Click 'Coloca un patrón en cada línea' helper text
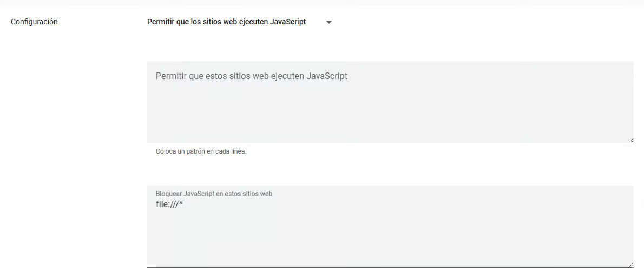The height and width of the screenshot is (271, 644). coord(201,151)
